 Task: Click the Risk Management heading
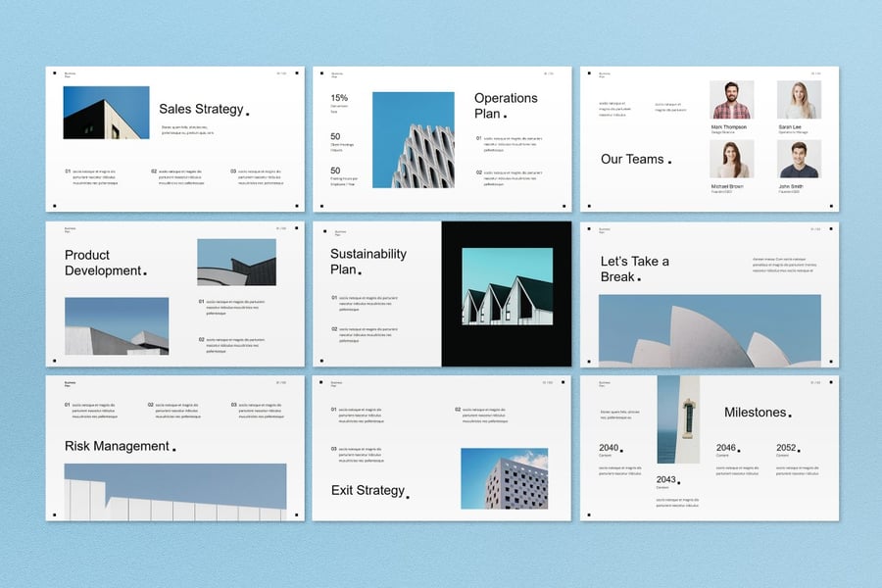(117, 446)
